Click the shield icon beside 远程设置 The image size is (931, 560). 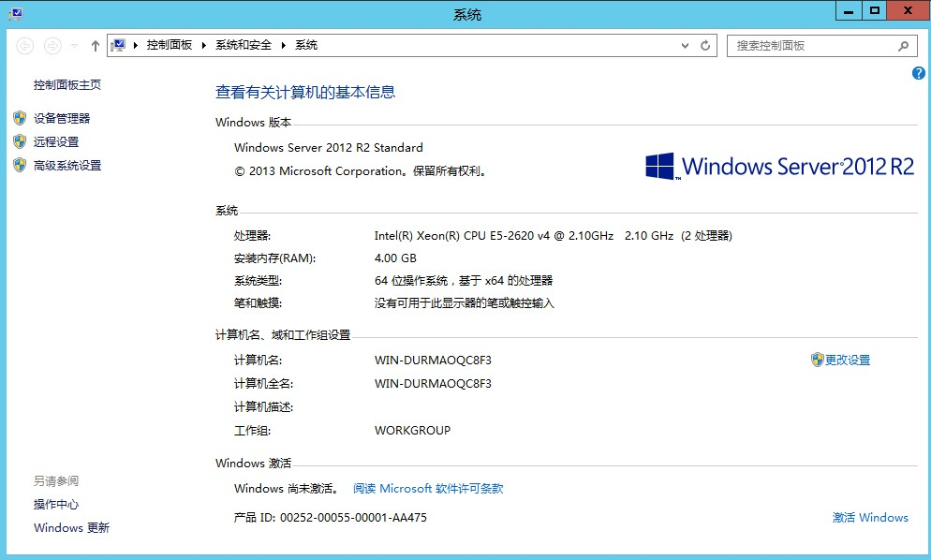point(20,141)
